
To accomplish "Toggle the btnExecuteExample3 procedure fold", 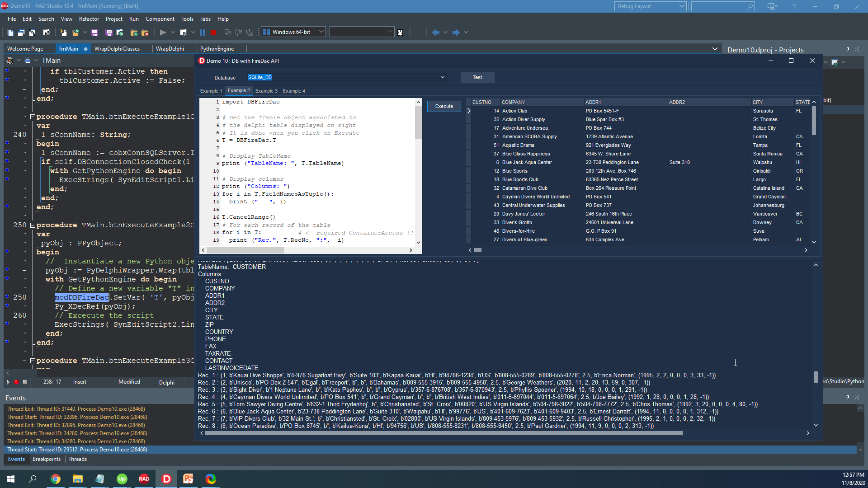I will coord(33,361).
